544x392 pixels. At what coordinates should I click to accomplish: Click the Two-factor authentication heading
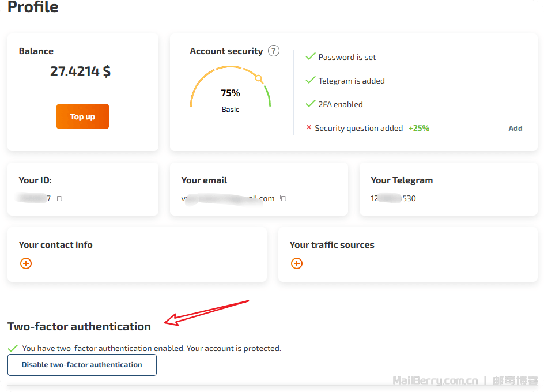click(79, 326)
